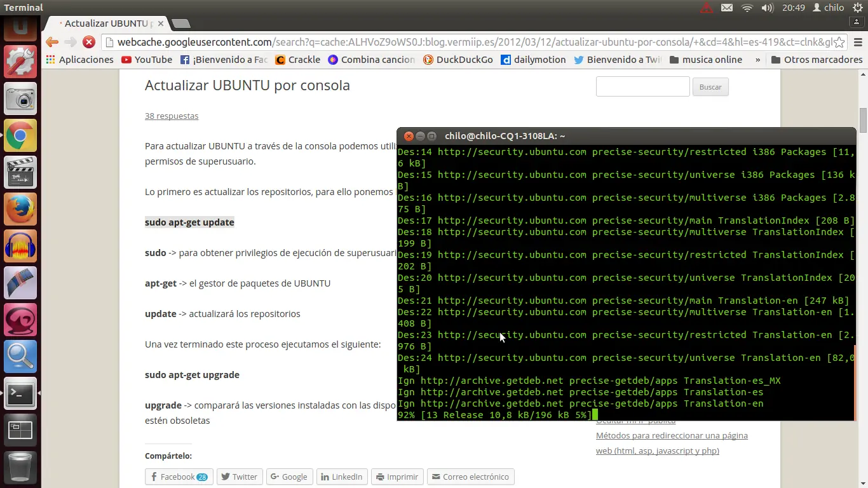Go back in the Chrome browser
Screen dimensions: 868x488
click(x=52, y=43)
